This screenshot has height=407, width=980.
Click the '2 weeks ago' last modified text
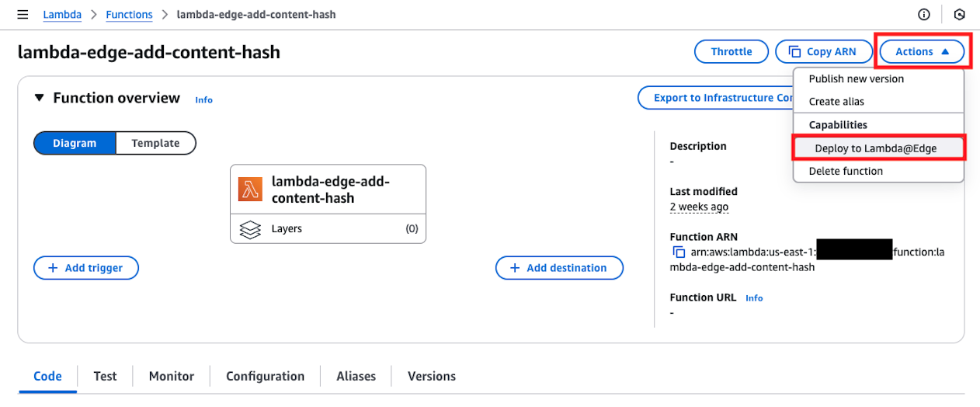click(x=699, y=207)
